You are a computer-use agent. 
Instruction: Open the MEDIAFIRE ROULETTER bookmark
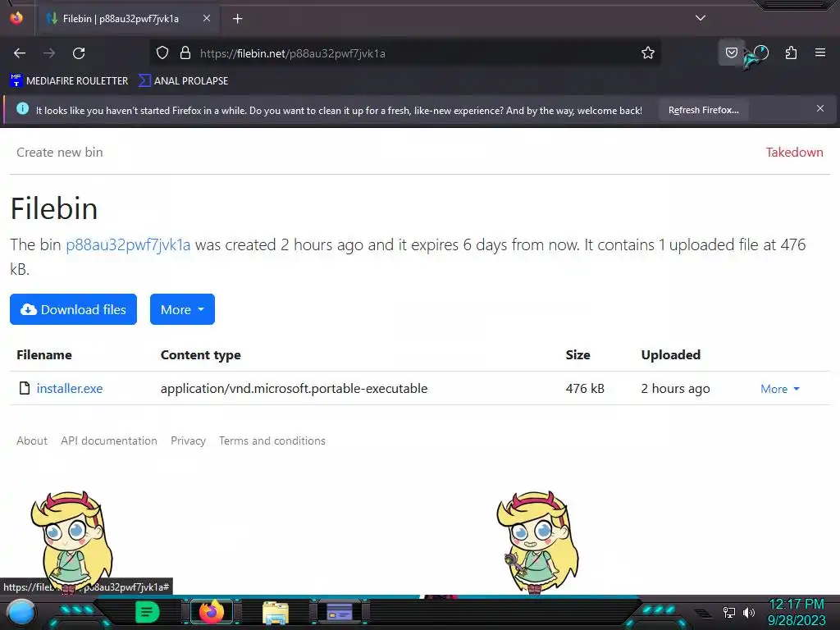[x=69, y=81]
